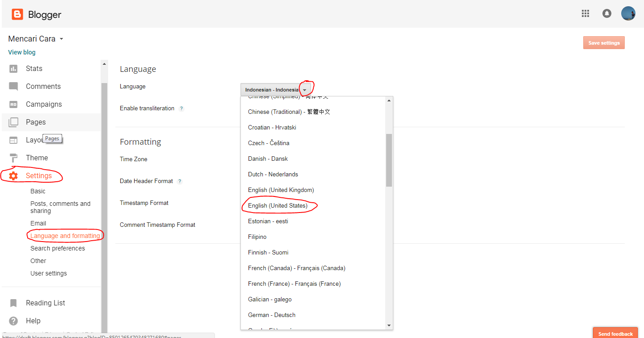Open Comments from the sidebar
644x338 pixels.
point(43,87)
